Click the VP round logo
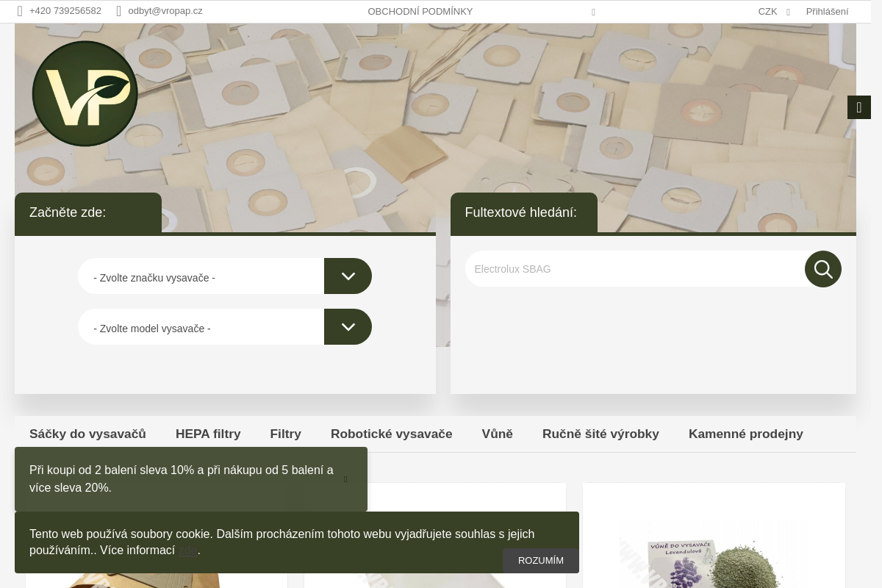This screenshot has width=882, height=588. 85,93
